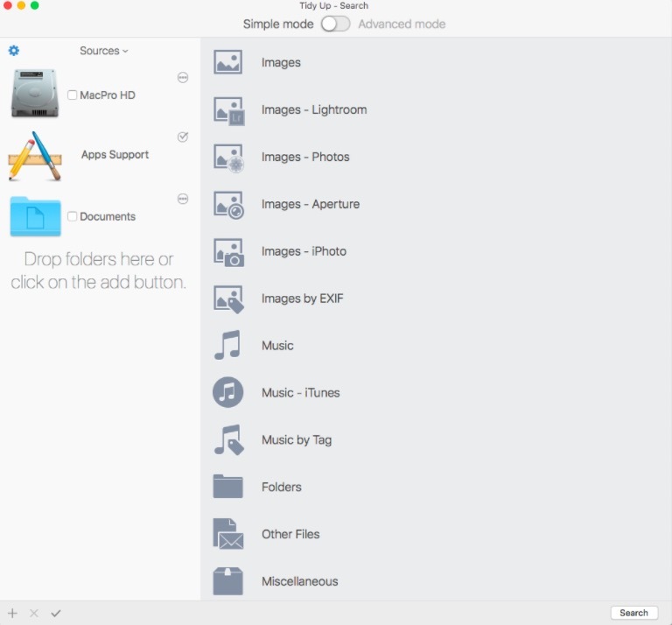Click the Images - Lightroom category icon

[x=228, y=110]
